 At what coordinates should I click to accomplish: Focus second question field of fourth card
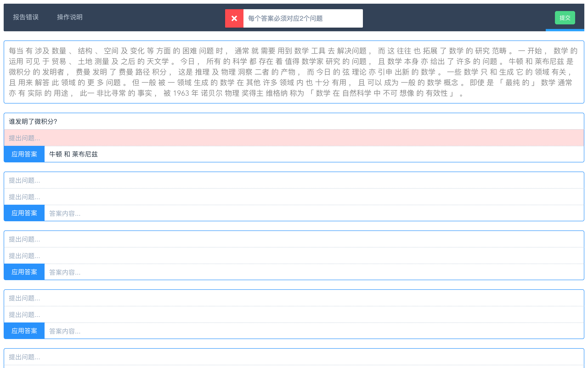(294, 314)
